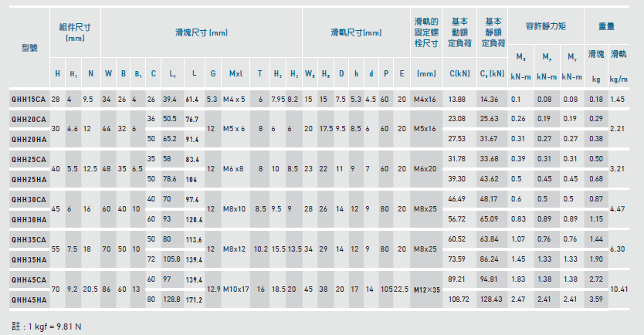Select the QHH15CA model name

coord(29,100)
